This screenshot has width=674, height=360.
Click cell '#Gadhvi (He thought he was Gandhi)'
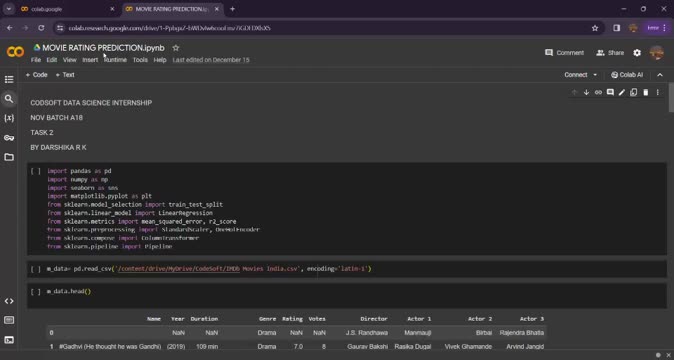(x=110, y=346)
